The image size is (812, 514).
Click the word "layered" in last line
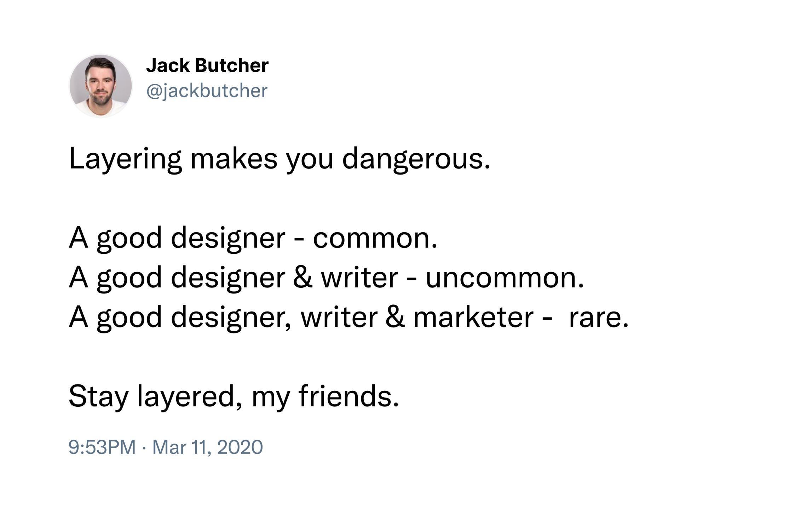pyautogui.click(x=186, y=396)
